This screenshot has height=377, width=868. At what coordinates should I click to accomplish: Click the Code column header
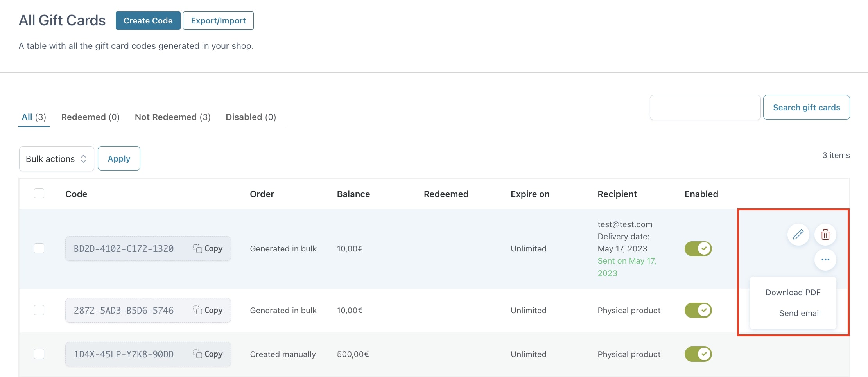pos(76,194)
